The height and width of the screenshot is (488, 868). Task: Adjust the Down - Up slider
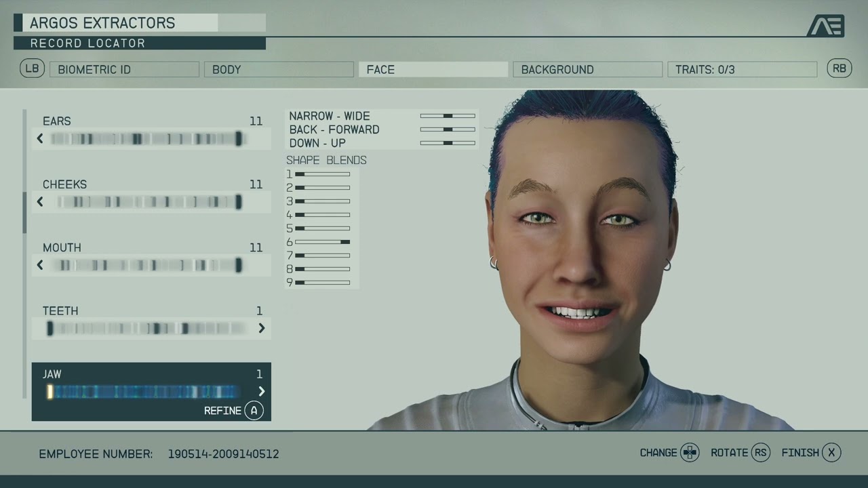coord(448,143)
